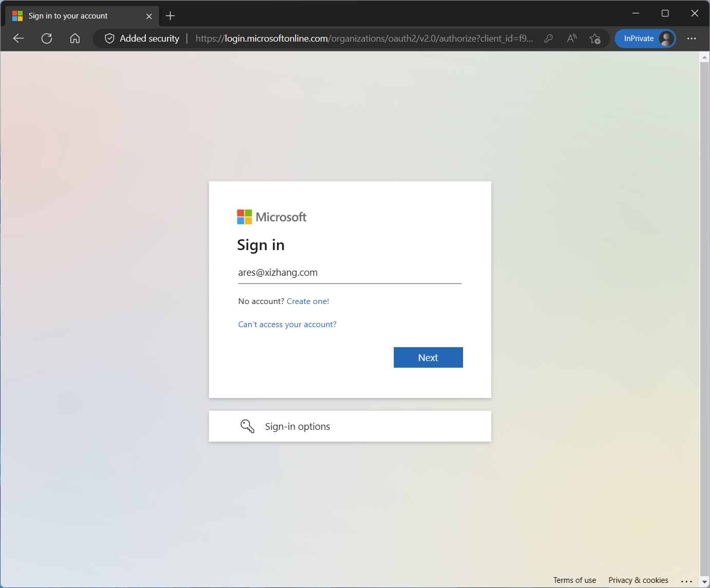
Task: Open the browser home page icon
Action: tap(75, 39)
